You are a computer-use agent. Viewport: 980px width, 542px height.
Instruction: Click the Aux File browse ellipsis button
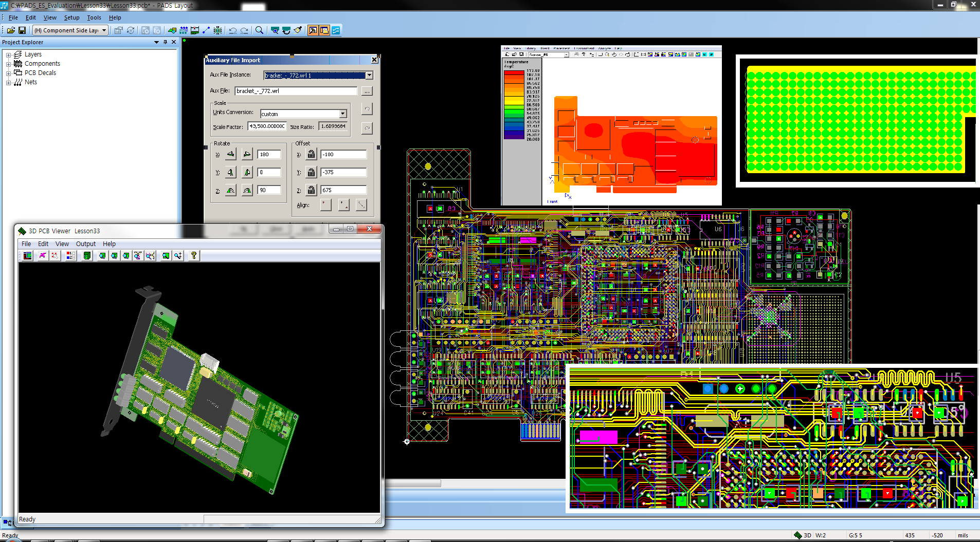click(x=367, y=91)
